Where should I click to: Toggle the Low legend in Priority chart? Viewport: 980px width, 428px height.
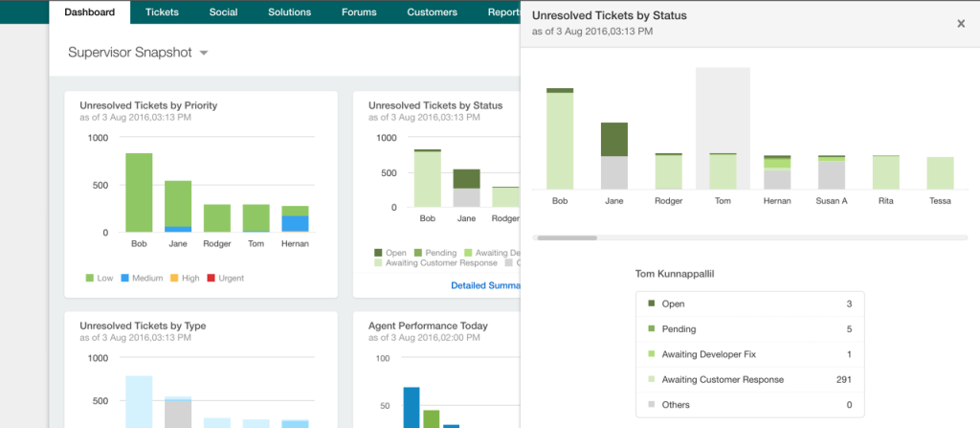[x=99, y=278]
